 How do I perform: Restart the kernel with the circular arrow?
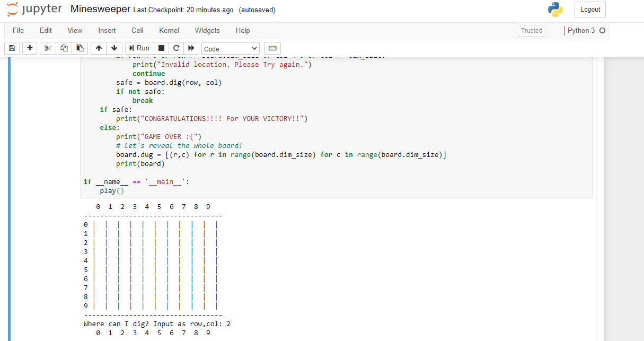pos(176,48)
